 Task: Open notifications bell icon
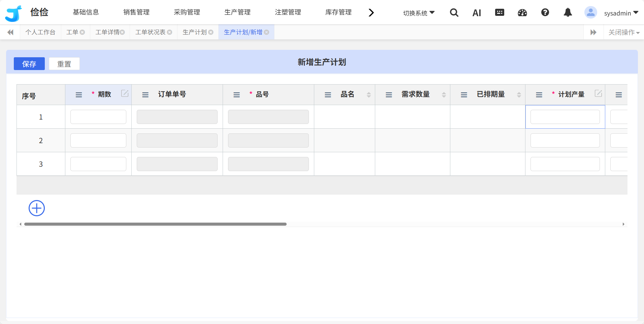click(568, 13)
